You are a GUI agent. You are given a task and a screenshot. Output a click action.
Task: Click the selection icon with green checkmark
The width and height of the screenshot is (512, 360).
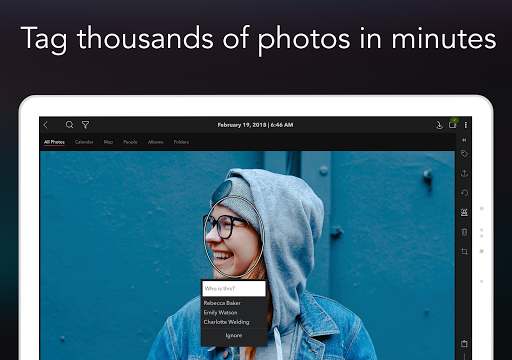pyautogui.click(x=453, y=124)
